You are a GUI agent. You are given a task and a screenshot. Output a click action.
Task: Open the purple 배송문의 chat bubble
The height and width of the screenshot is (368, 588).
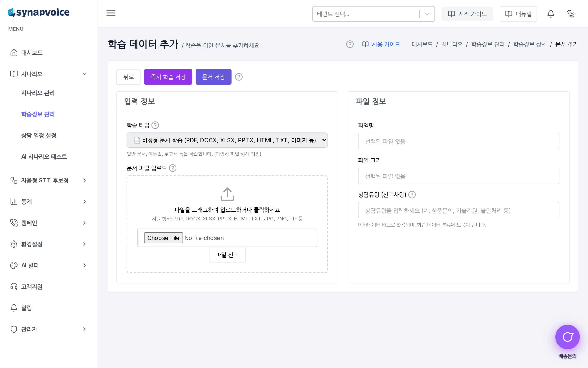(x=567, y=337)
